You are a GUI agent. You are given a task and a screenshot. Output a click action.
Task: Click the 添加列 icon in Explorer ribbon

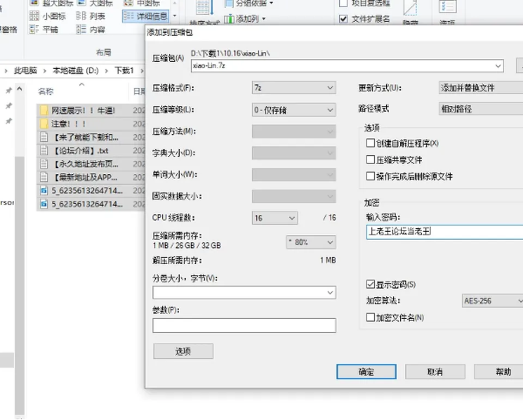click(x=229, y=19)
